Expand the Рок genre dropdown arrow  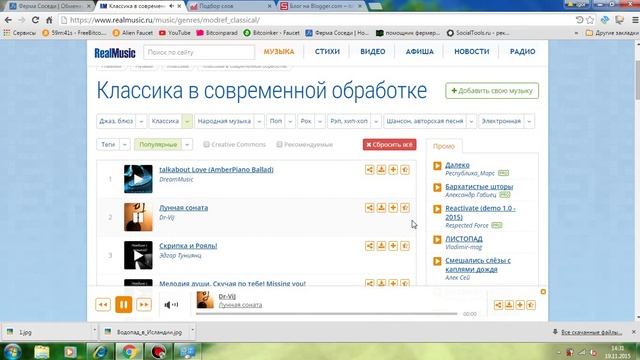click(320, 121)
